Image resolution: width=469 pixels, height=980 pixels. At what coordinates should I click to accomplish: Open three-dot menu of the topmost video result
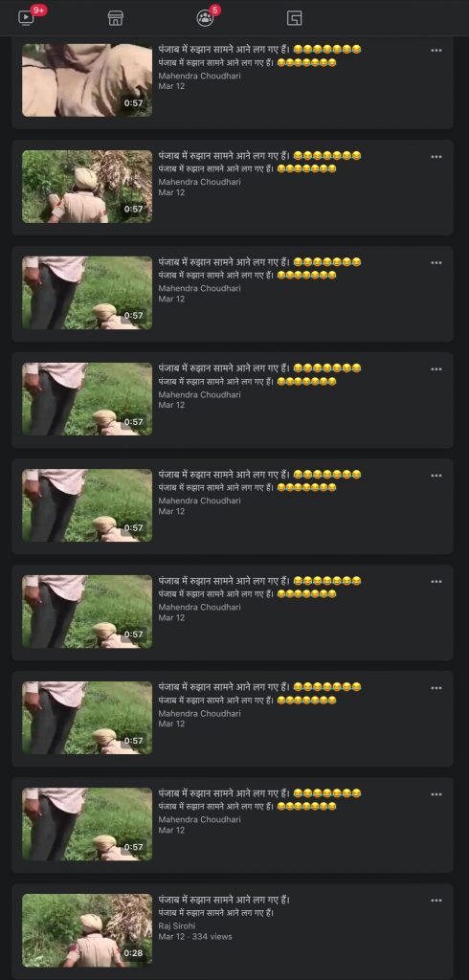point(436,50)
